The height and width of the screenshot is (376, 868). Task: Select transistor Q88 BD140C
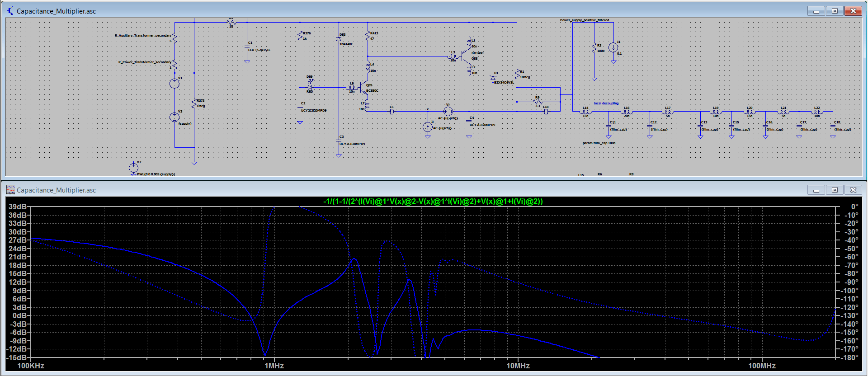click(x=466, y=56)
